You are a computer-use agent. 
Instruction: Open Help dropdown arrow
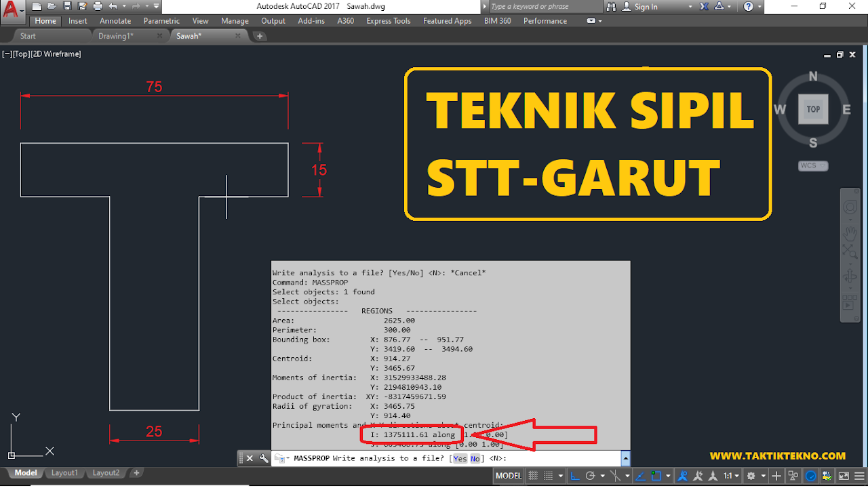click(758, 7)
